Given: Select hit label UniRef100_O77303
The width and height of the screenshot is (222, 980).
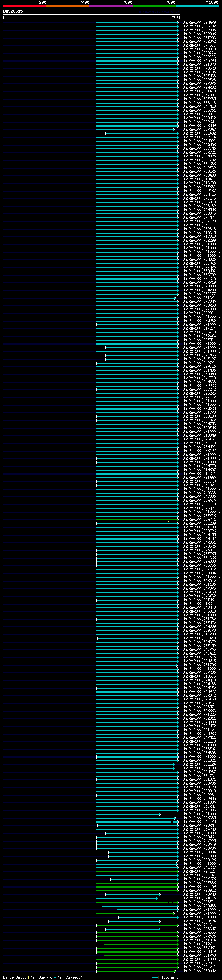Looking at the screenshot, I should (199, 309).
